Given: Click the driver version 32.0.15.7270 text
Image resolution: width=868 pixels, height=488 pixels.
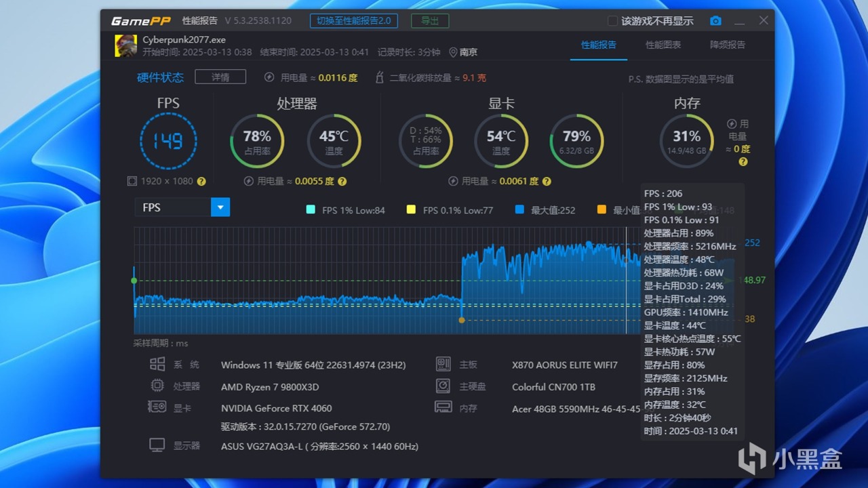Looking at the screenshot, I should pos(305,427).
